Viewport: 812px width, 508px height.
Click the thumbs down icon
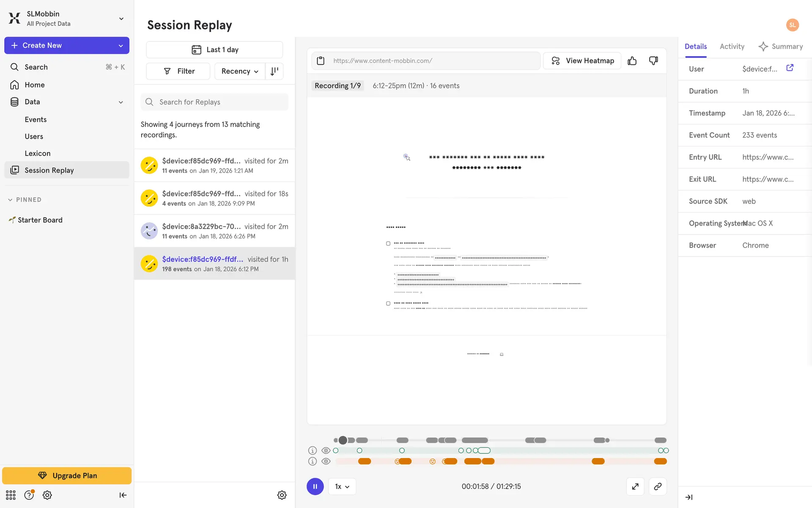click(653, 61)
